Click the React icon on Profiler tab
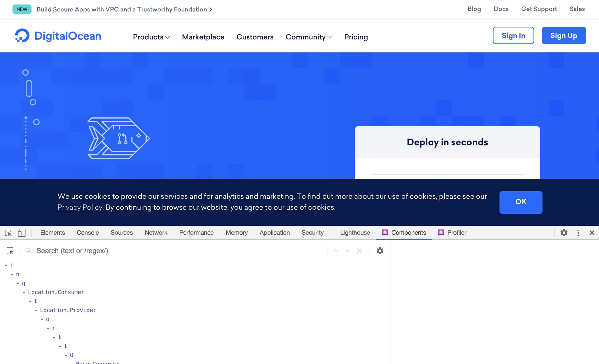This screenshot has height=364, width=599. (441, 232)
